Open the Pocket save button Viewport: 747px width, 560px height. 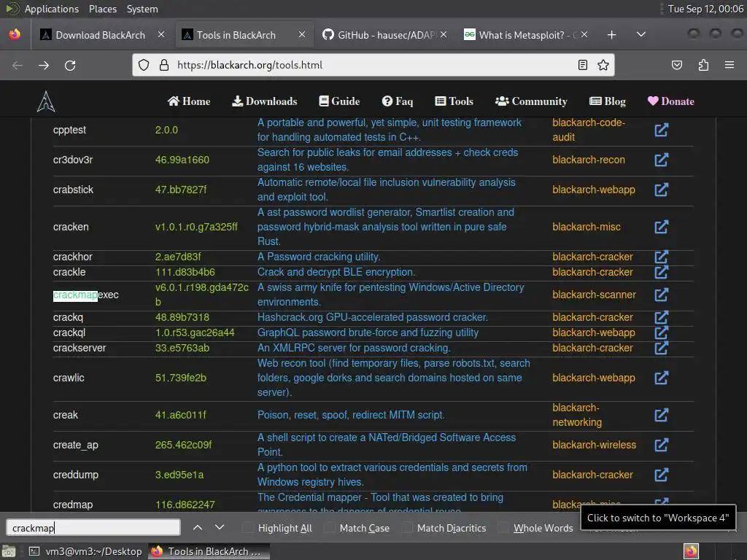[x=677, y=65]
